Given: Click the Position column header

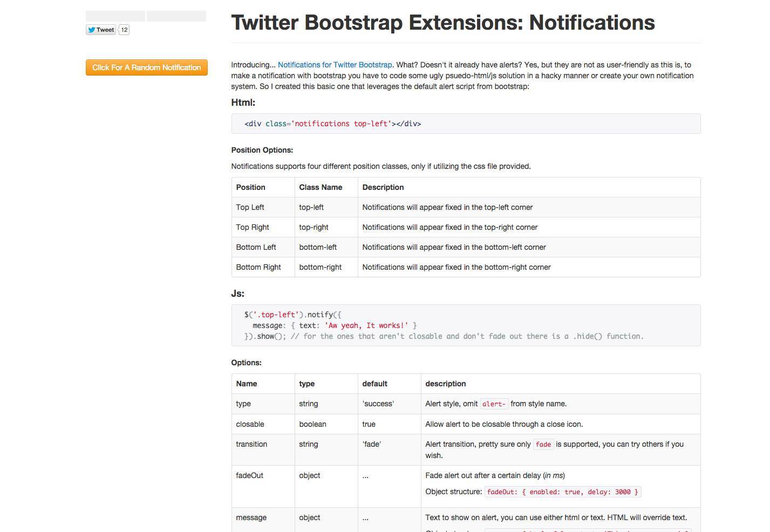Looking at the screenshot, I should [263, 187].
